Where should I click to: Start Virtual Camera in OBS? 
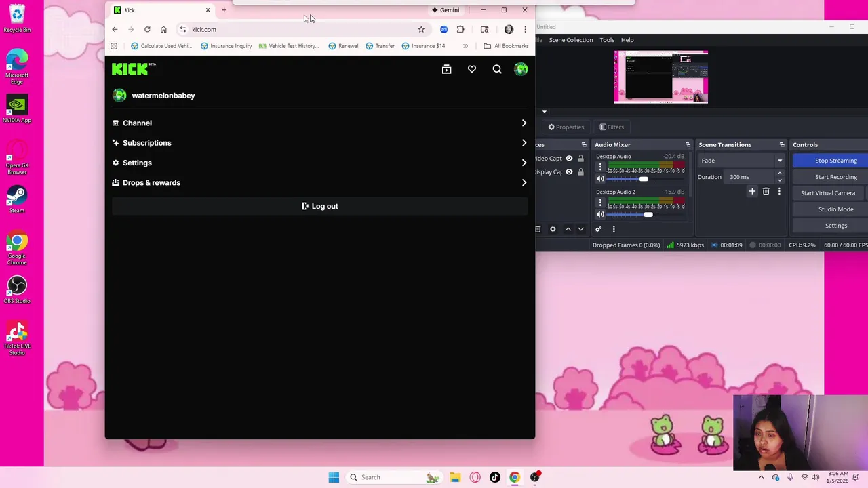828,193
